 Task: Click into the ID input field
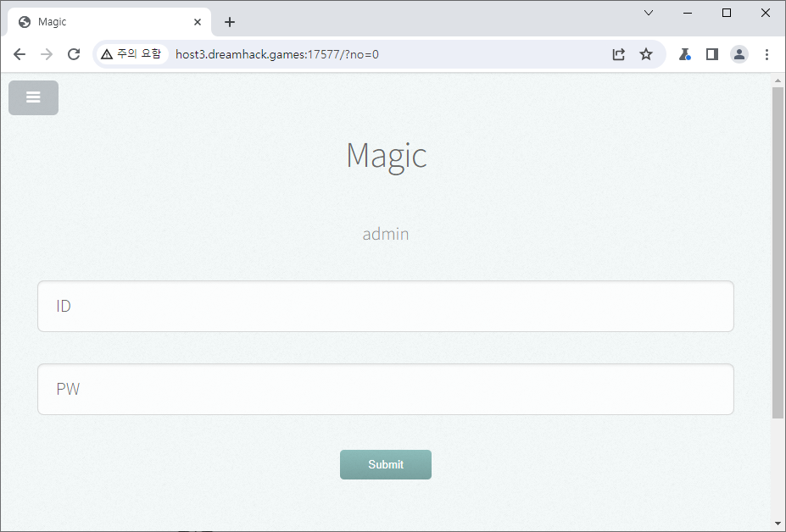point(385,306)
